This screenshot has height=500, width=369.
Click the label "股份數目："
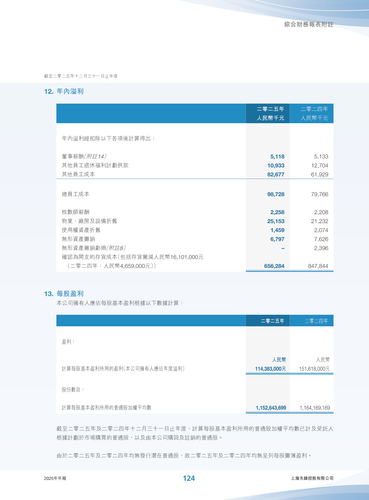coord(73,389)
